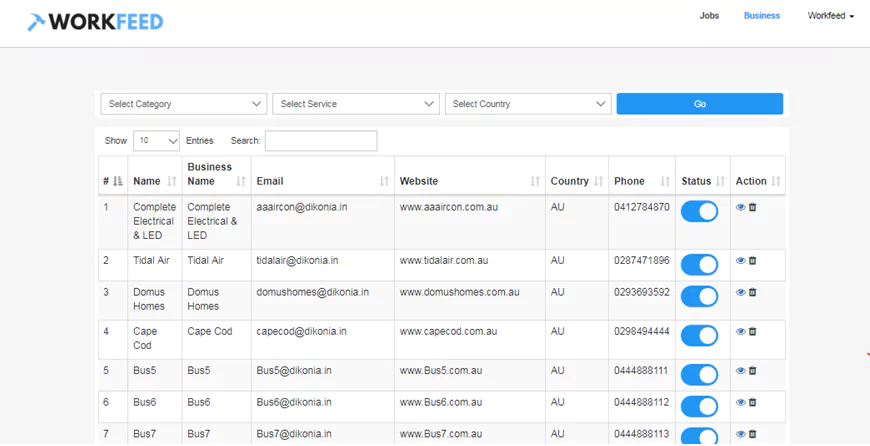Open eye icon for Bus6
Viewport: 870px width, 446px height.
741,403
